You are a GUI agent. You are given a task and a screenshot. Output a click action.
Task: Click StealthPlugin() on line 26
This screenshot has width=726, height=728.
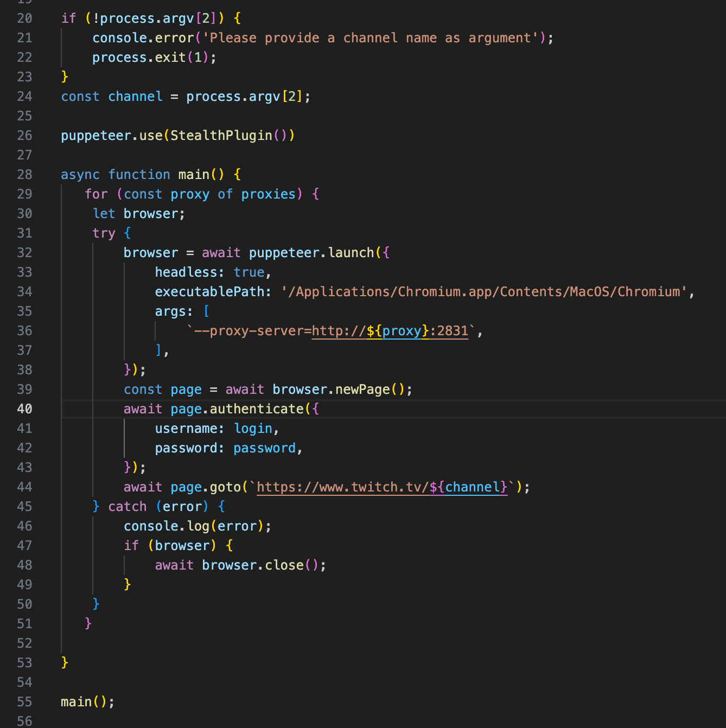229,136
